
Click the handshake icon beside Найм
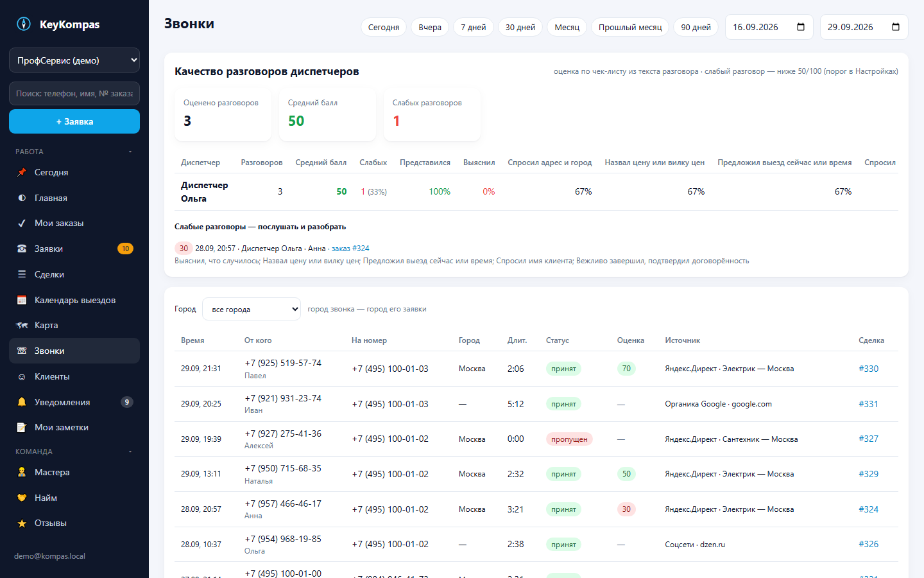click(x=22, y=498)
